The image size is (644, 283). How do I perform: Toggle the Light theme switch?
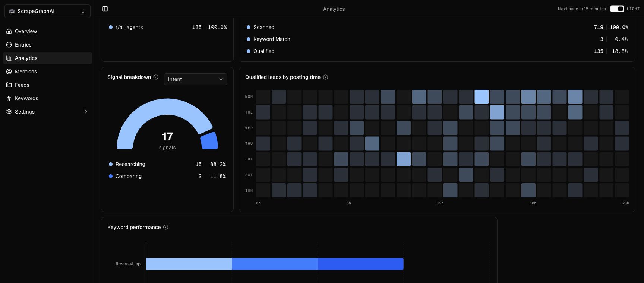tap(617, 9)
